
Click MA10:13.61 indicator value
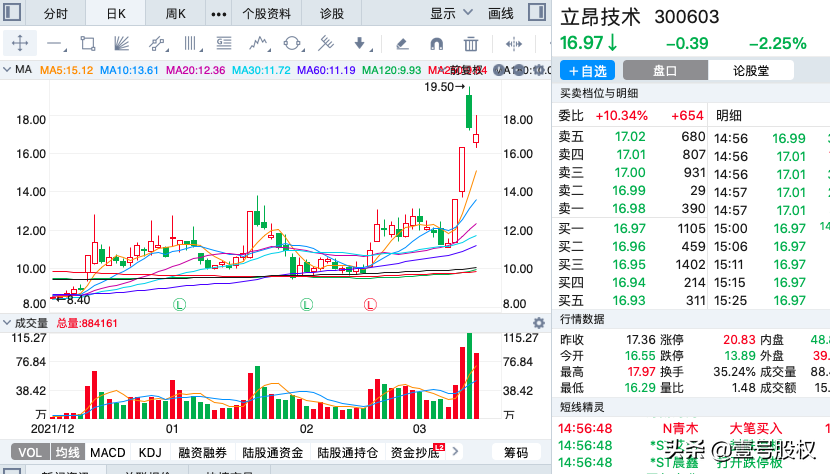point(129,70)
